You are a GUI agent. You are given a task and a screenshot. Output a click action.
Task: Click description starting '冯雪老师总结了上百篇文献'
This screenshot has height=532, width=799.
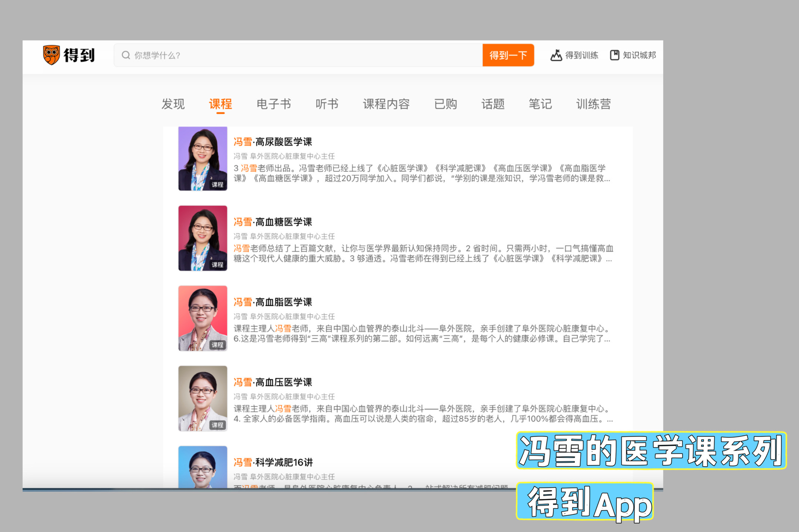pos(423,253)
